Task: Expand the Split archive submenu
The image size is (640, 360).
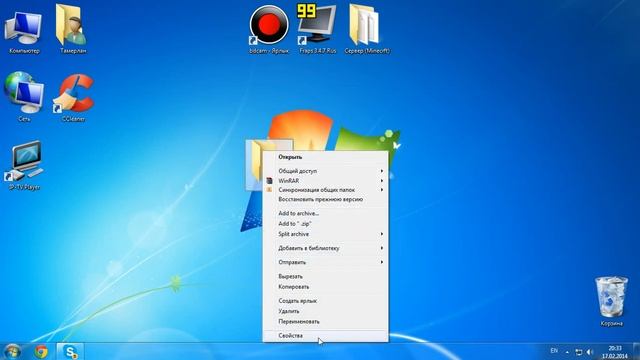Action: pyautogui.click(x=325, y=234)
